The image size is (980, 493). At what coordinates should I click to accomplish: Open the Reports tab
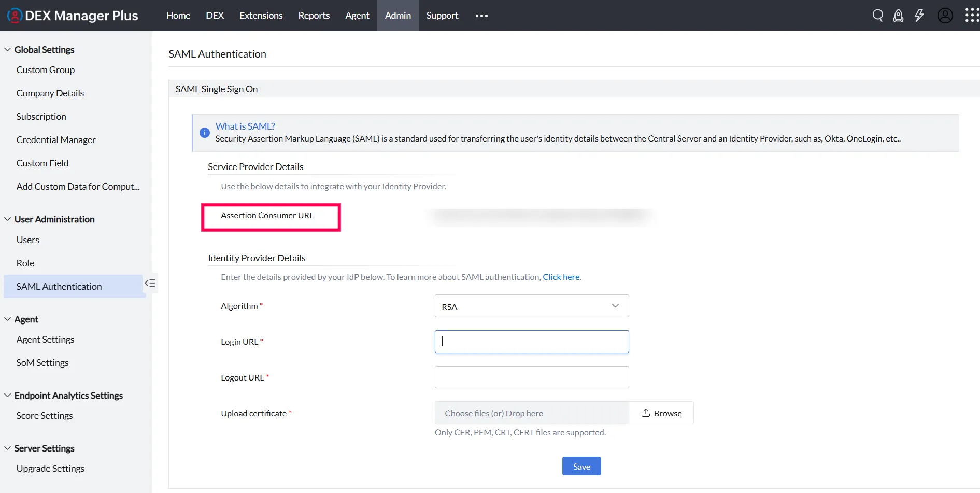[314, 16]
